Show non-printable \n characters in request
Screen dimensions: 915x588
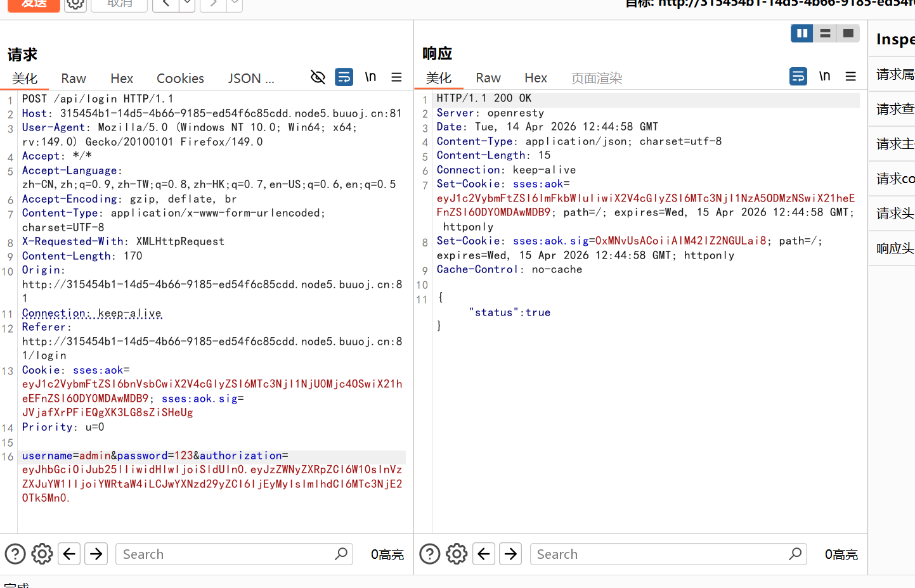tap(370, 77)
